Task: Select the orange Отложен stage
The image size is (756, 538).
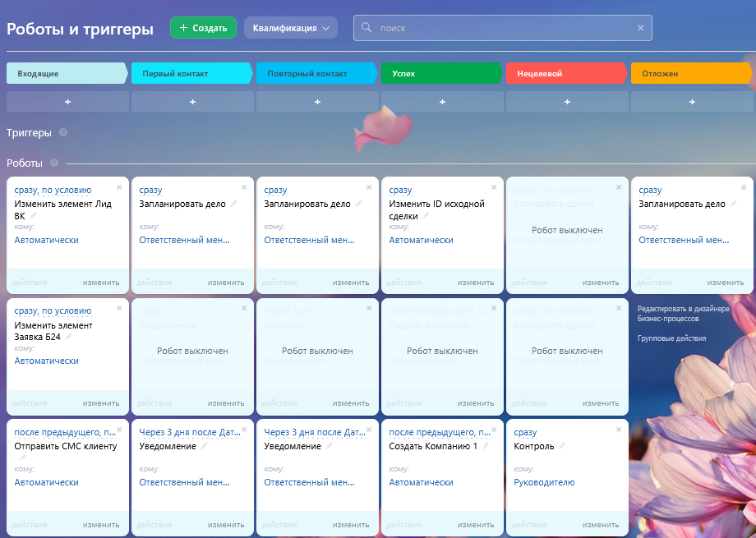Action: pos(692,73)
